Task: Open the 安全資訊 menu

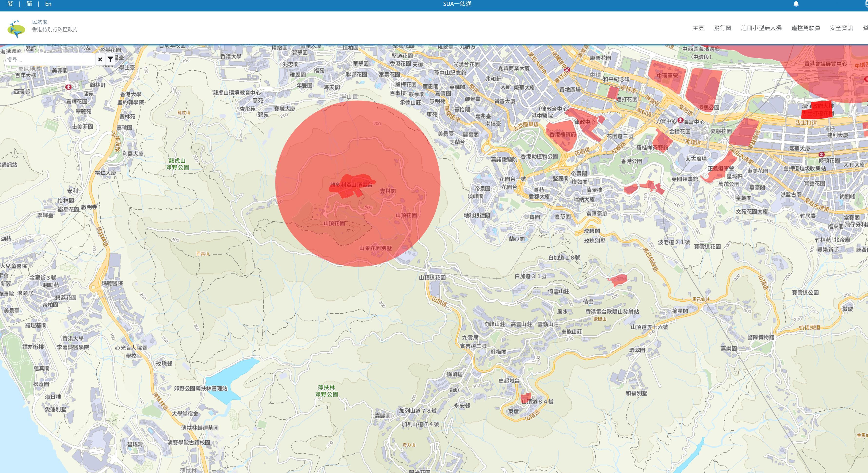Action: pyautogui.click(x=841, y=28)
